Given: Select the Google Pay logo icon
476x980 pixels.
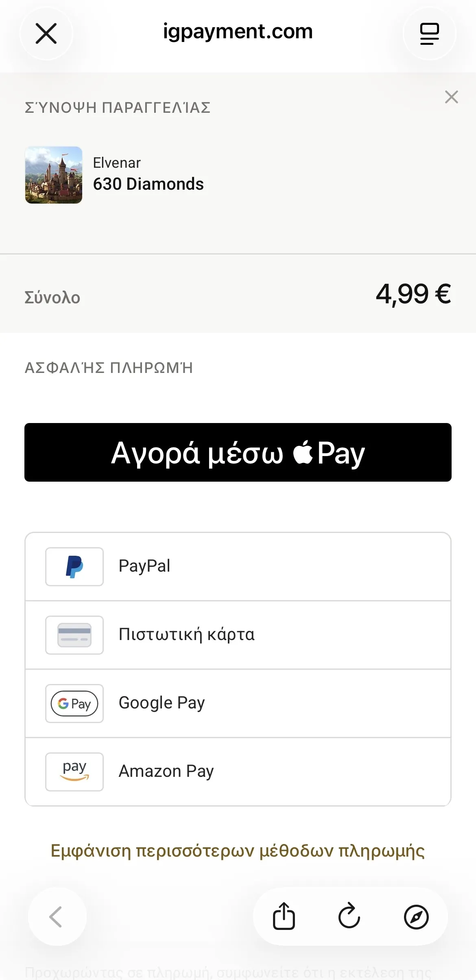Looking at the screenshot, I should click(74, 704).
